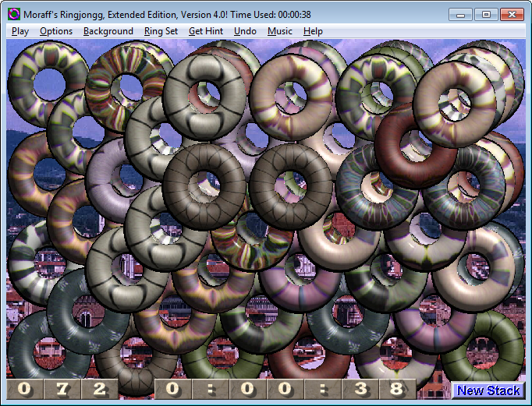Click Get Hint in the menu bar

(206, 31)
